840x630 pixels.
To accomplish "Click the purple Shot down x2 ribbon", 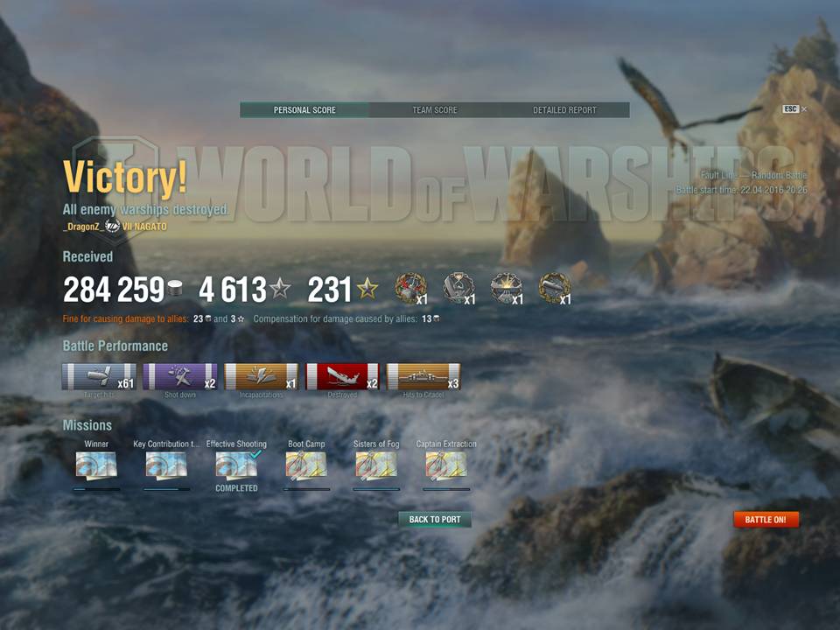I will point(180,376).
